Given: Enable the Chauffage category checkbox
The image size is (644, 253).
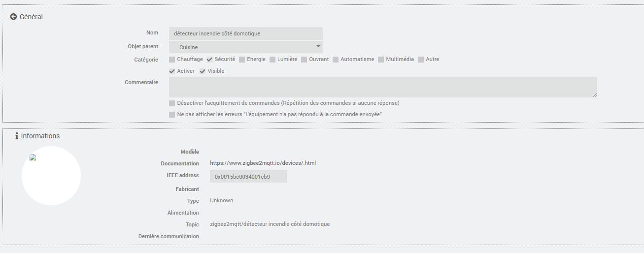Looking at the screenshot, I should point(172,60).
